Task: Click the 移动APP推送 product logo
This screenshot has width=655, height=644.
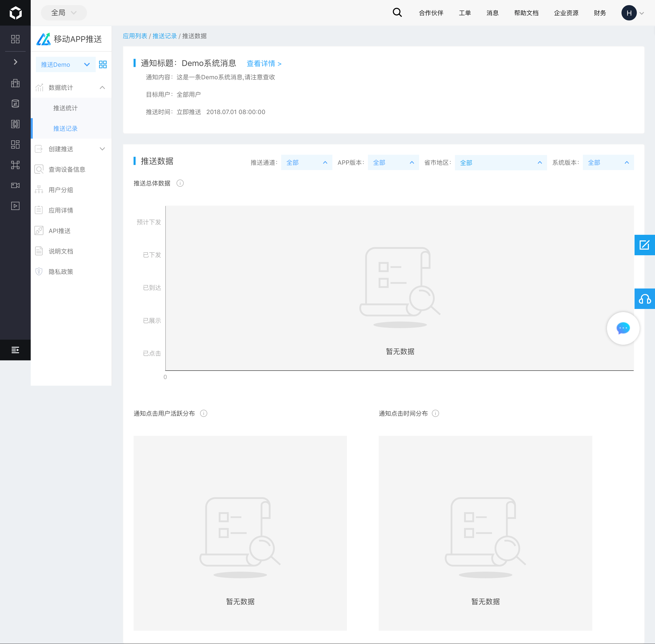Action: point(44,39)
